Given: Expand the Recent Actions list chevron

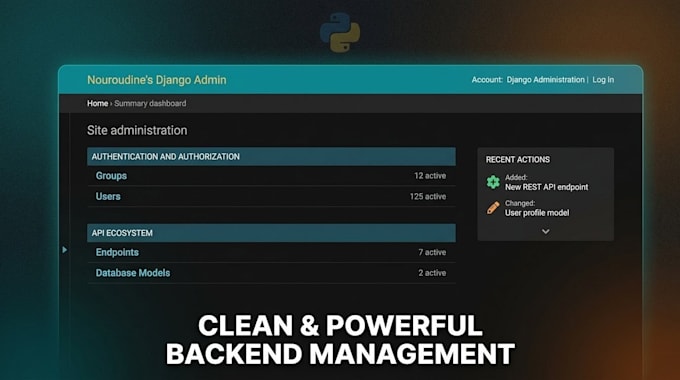Looking at the screenshot, I should [546, 232].
